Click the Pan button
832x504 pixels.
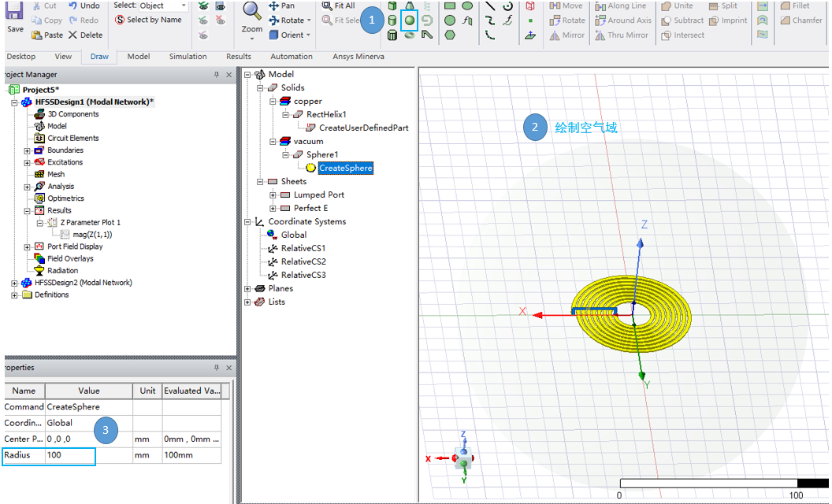[281, 6]
